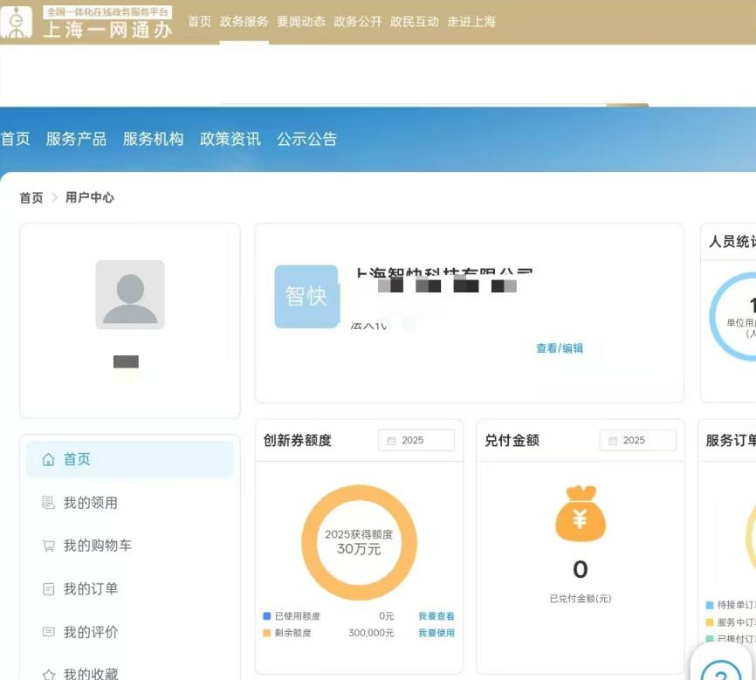Click the 查看/编辑 link
The width and height of the screenshot is (756, 680).
point(559,348)
